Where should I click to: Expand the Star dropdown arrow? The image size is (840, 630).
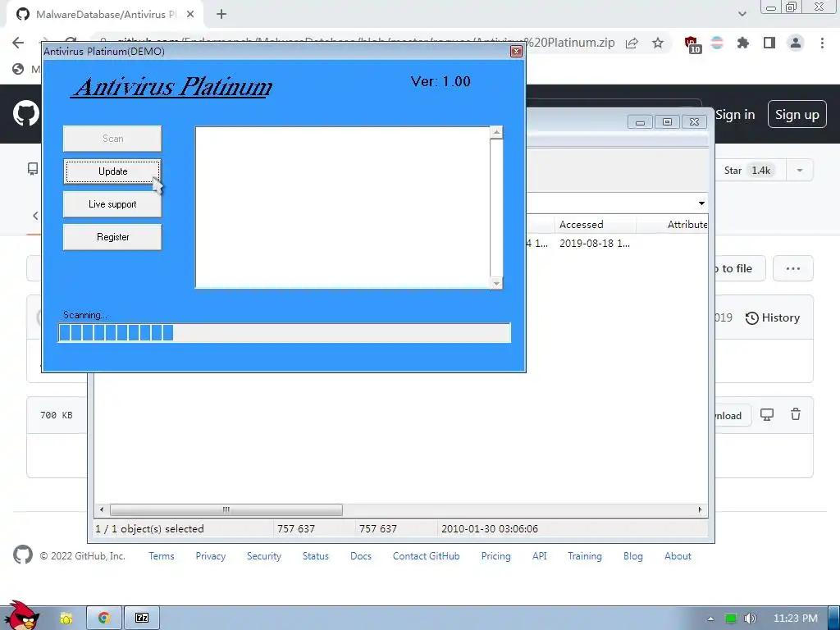coord(799,171)
